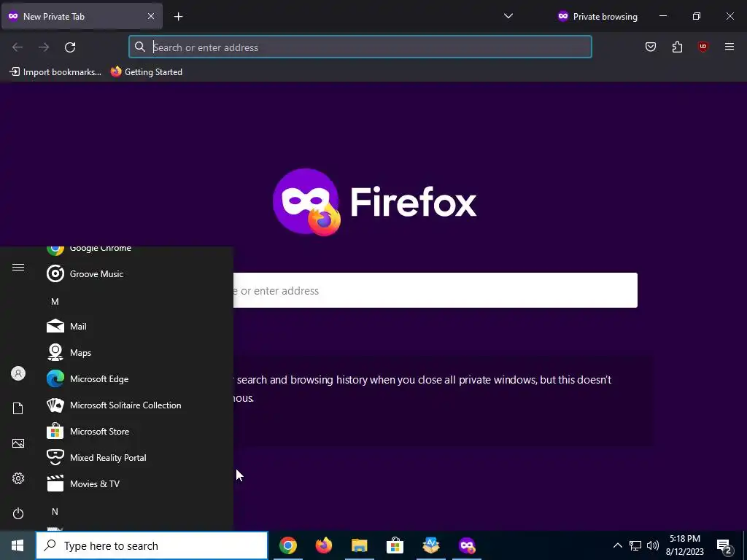Open Firefox from the taskbar

pos(323,545)
